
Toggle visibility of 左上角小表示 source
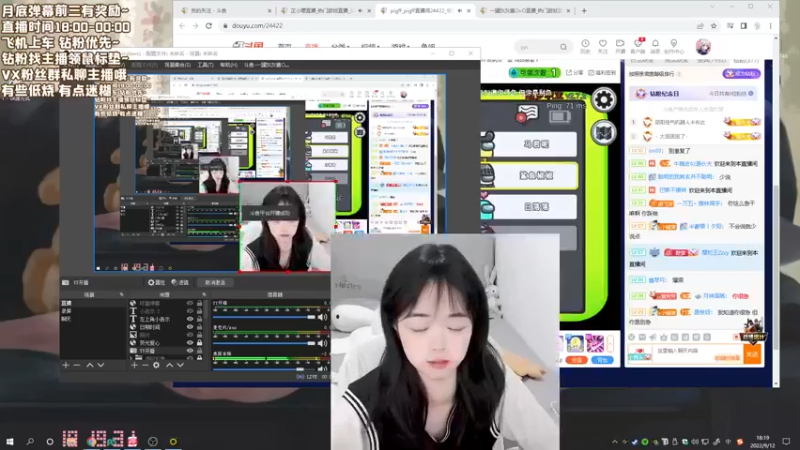pos(190,319)
